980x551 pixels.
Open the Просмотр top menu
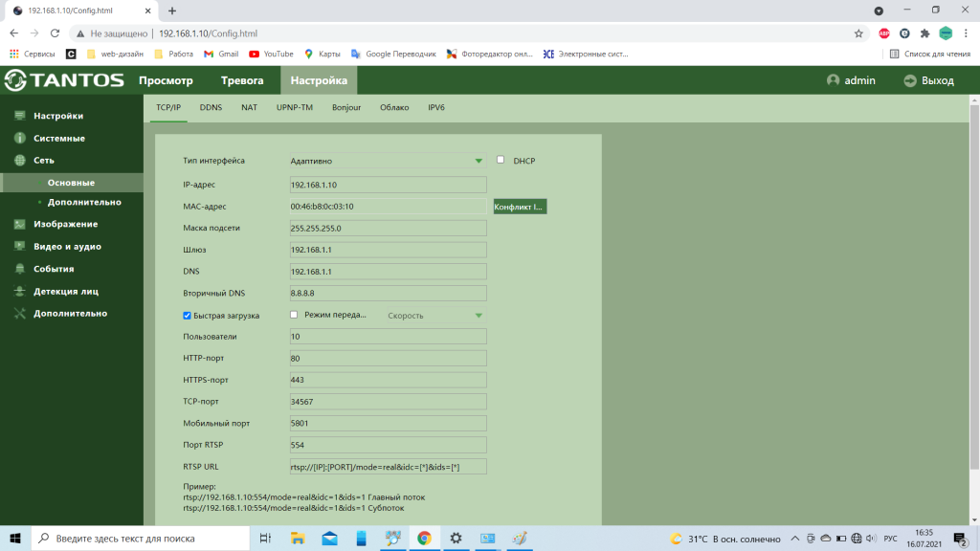coord(166,80)
